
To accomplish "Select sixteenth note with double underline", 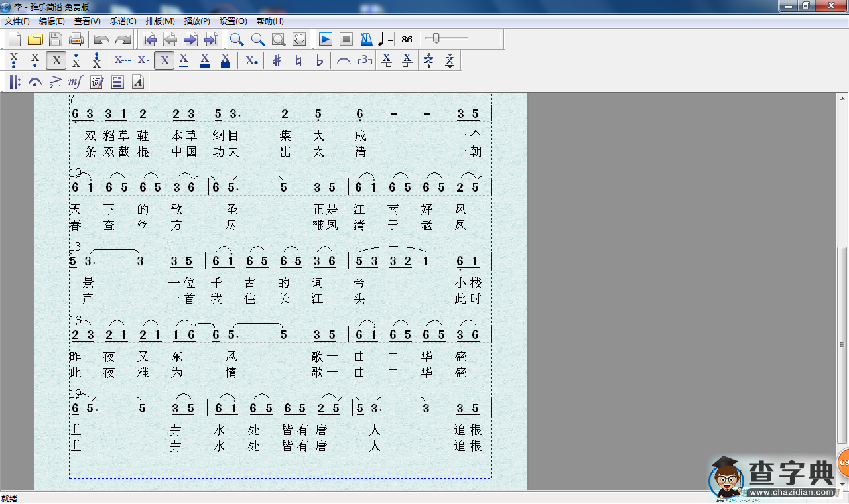I will 205,61.
